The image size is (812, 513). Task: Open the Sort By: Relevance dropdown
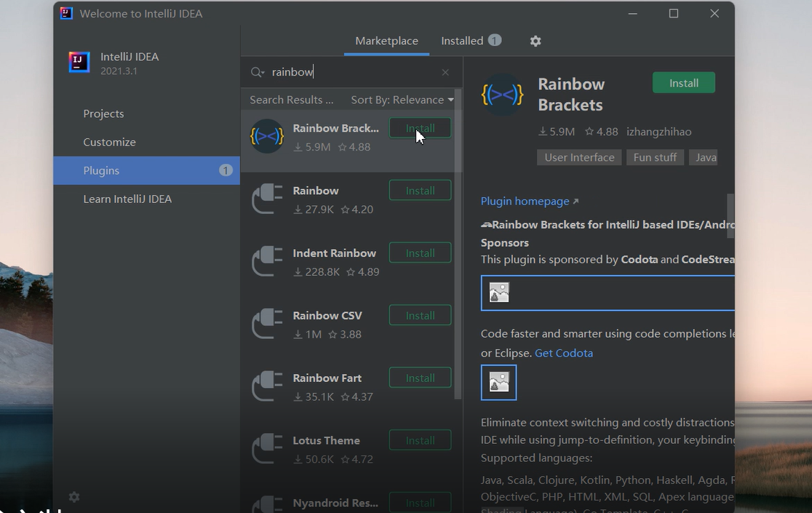402,100
